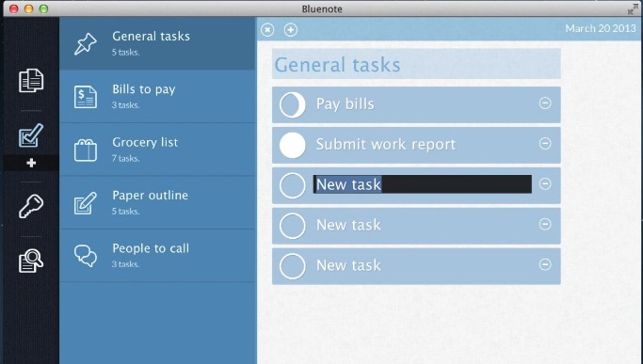Click the March 20 2013 date
The image size is (643, 364).
pos(601,29)
